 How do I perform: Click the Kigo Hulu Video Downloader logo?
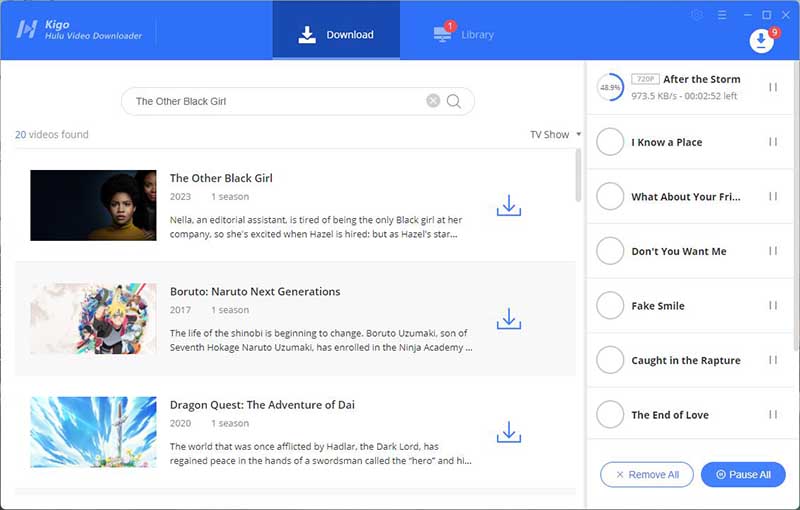pos(79,30)
